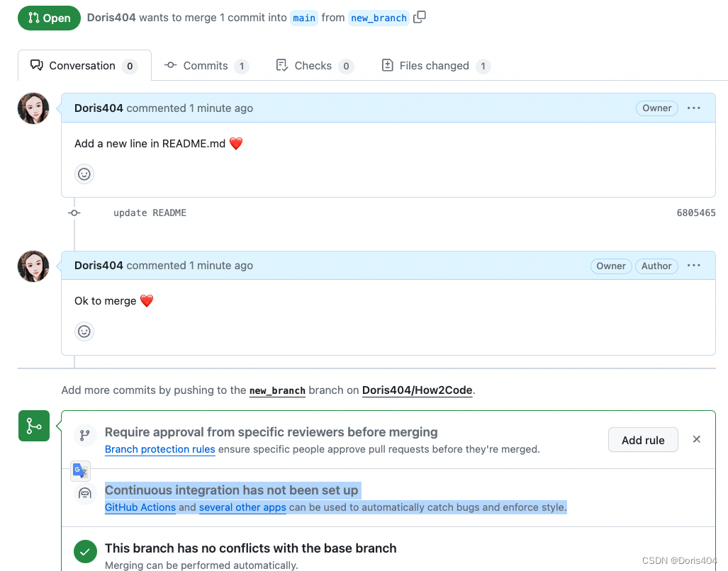The width and height of the screenshot is (728, 571).
Task: Click heart emoji in Ok to merge comment
Action: tap(147, 301)
